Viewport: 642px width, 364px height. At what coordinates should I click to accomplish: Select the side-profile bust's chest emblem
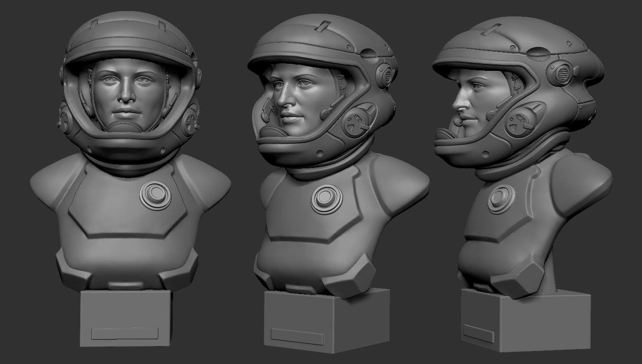(x=502, y=199)
